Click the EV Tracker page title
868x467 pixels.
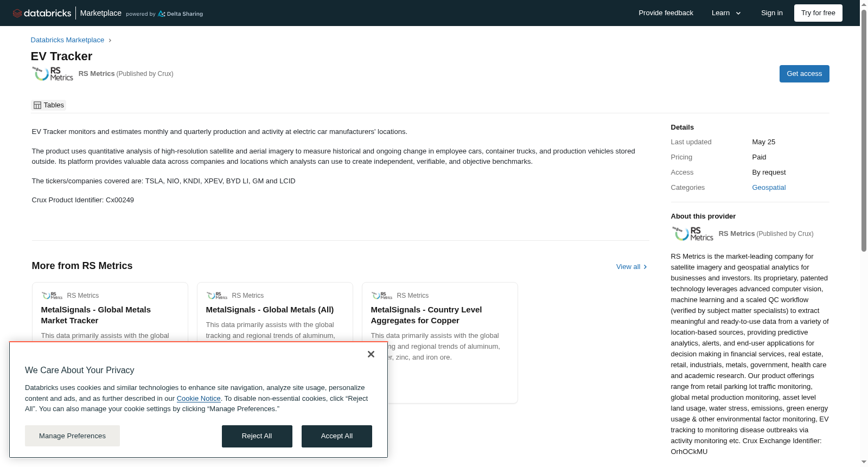click(61, 56)
